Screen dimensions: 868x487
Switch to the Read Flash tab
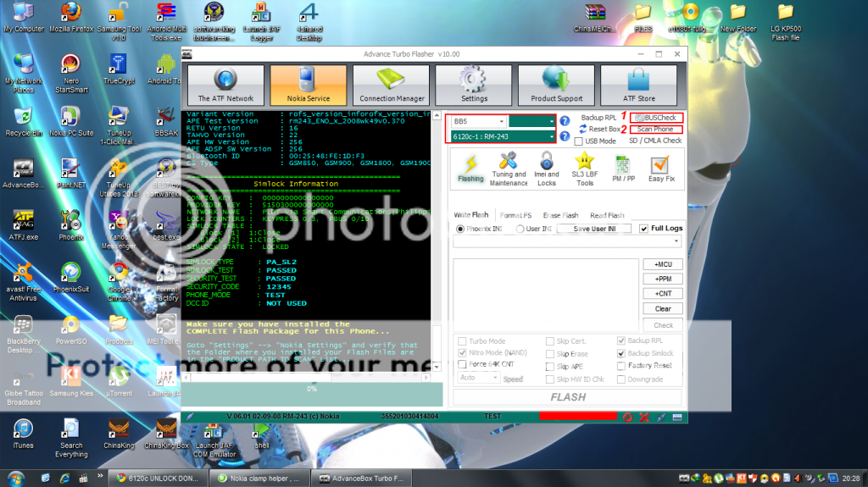point(607,215)
